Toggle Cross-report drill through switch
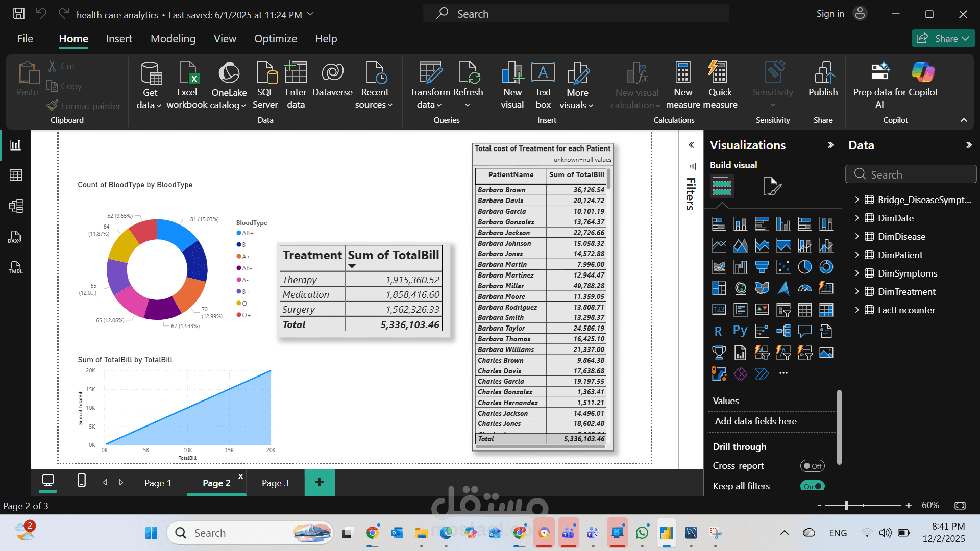 pyautogui.click(x=812, y=466)
